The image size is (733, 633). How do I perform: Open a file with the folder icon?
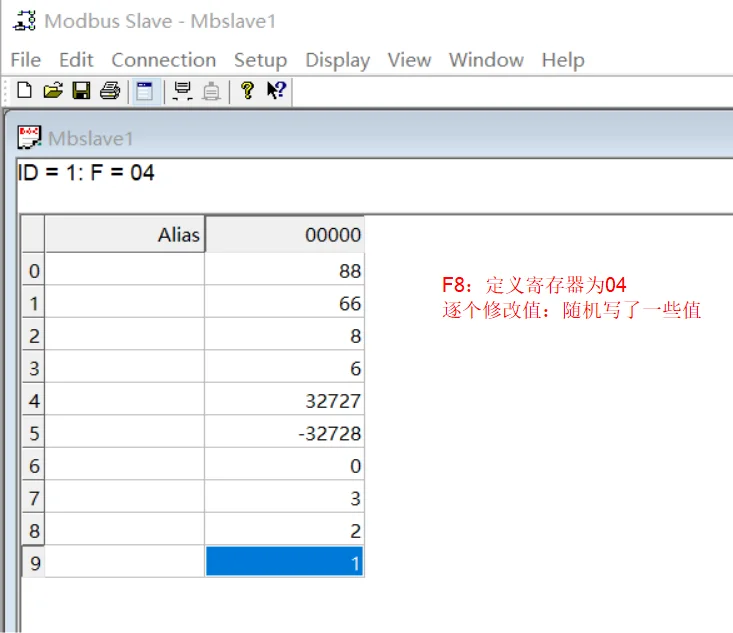[x=53, y=90]
